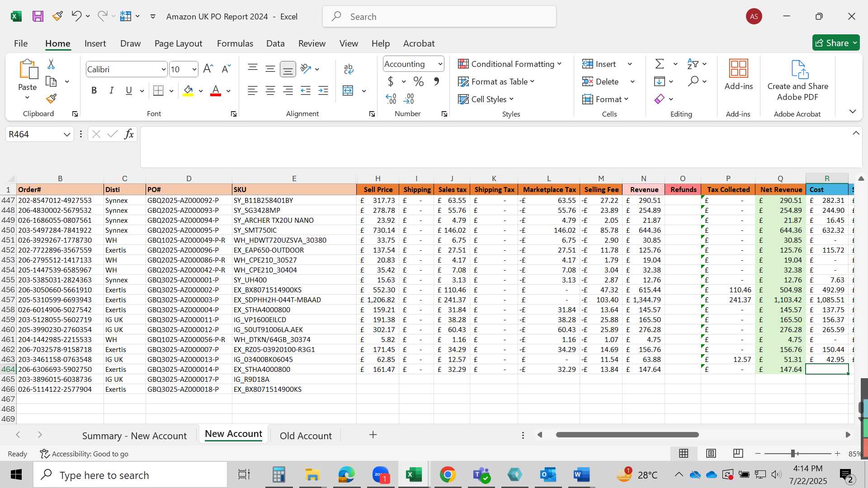The image size is (868, 488).
Task: Click the Decrease Indent icon
Action: coord(306,91)
